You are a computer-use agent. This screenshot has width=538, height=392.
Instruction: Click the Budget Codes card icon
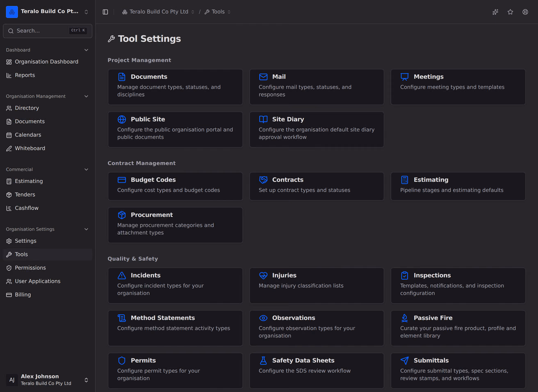point(122,180)
